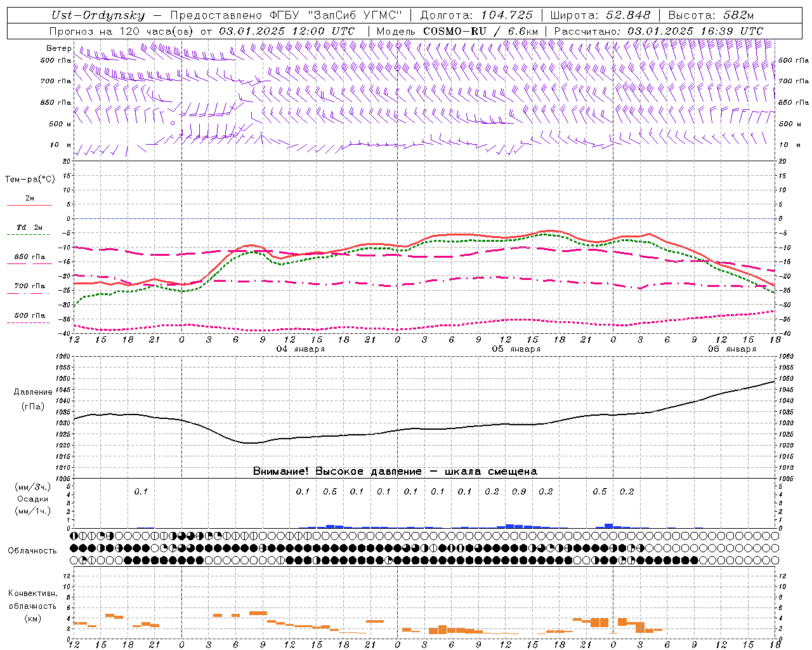Click the 04 января date label
The image size is (812, 650).
pyautogui.click(x=301, y=349)
